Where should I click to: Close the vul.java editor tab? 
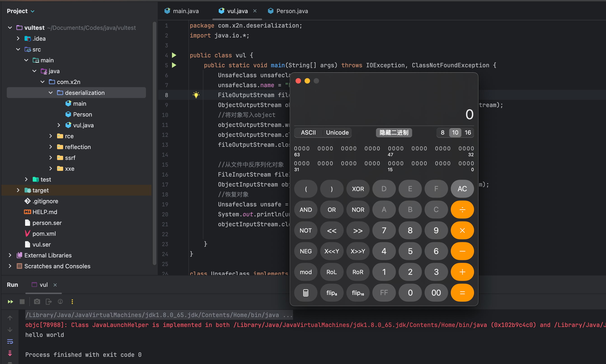(255, 11)
